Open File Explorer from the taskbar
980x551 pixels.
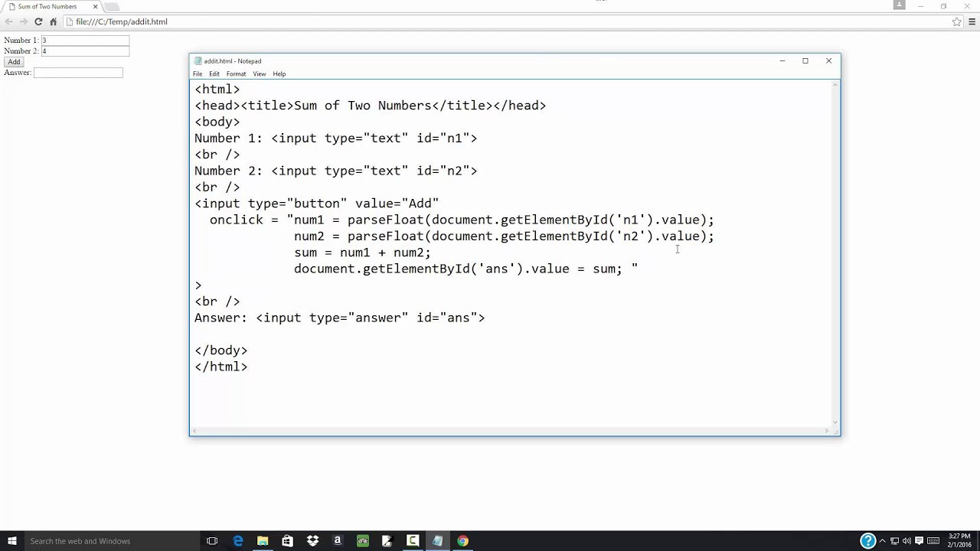coord(263,541)
